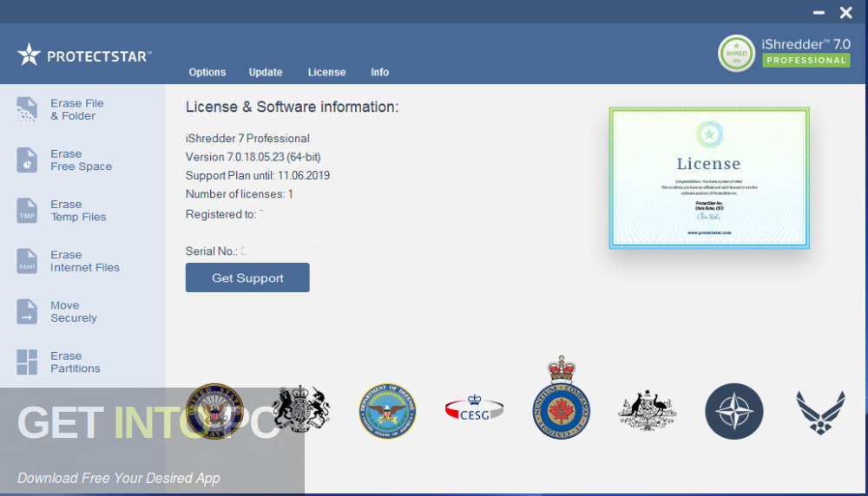Open the Options menu
This screenshot has width=868, height=496.
[207, 73]
